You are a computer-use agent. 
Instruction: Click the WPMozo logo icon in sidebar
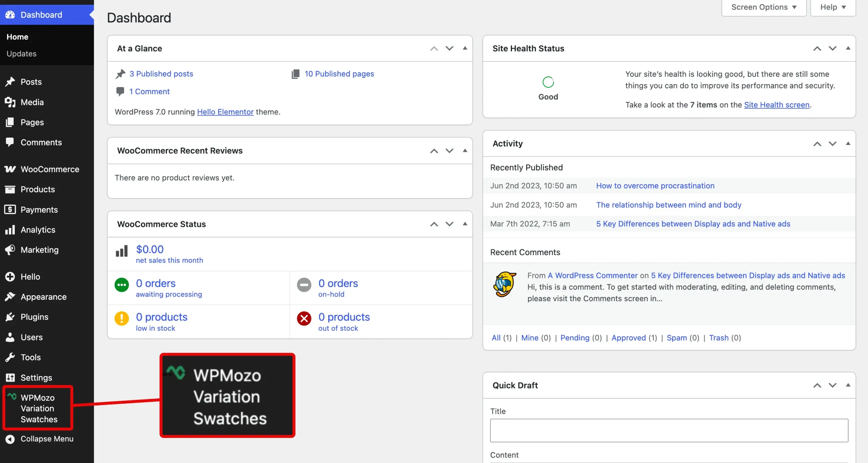(12, 397)
